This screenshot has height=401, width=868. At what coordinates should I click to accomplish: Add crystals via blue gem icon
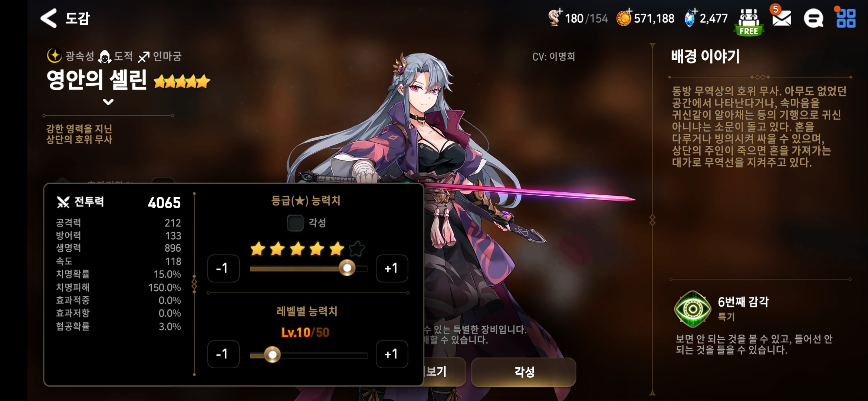pyautogui.click(x=690, y=18)
